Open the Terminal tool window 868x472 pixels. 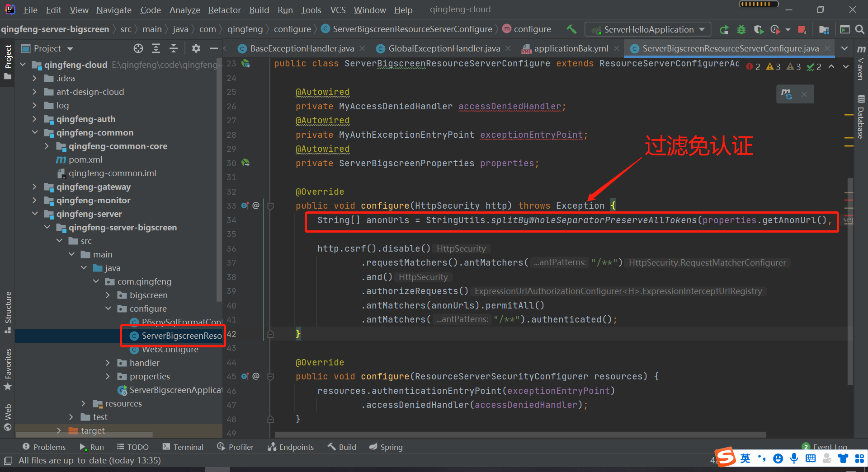point(183,447)
